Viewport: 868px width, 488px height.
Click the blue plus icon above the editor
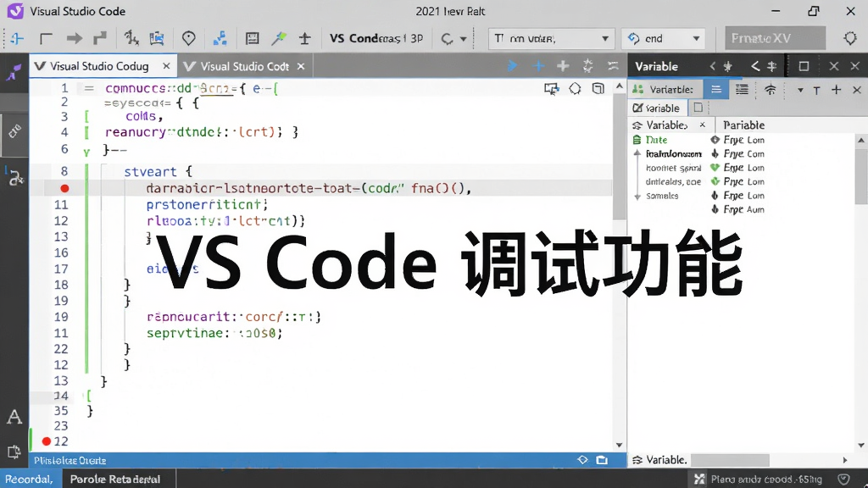538,66
